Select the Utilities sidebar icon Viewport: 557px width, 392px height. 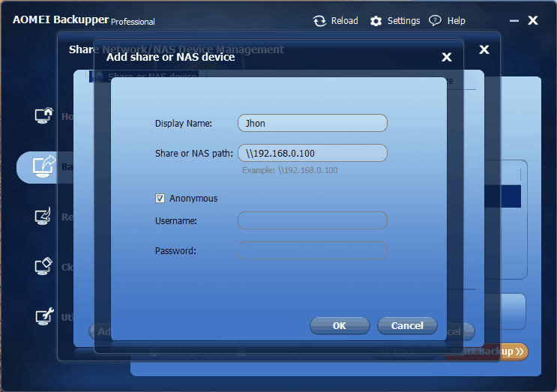tap(44, 316)
